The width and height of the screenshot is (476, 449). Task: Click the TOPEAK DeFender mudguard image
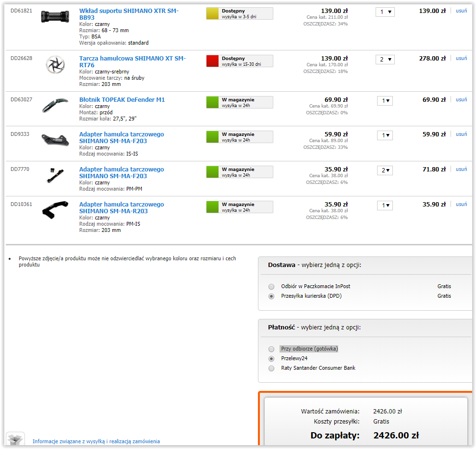pyautogui.click(x=54, y=105)
